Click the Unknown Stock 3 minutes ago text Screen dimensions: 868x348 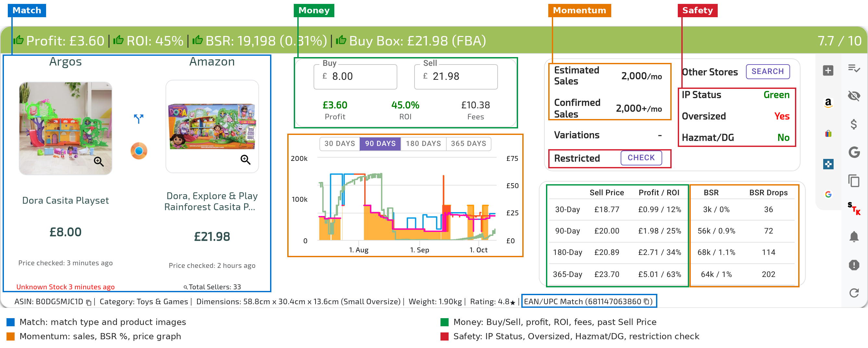(65, 287)
